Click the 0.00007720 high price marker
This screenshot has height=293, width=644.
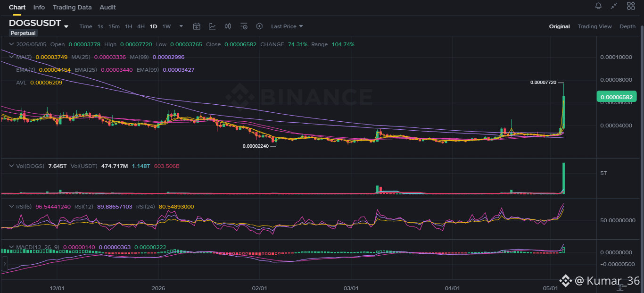click(543, 82)
